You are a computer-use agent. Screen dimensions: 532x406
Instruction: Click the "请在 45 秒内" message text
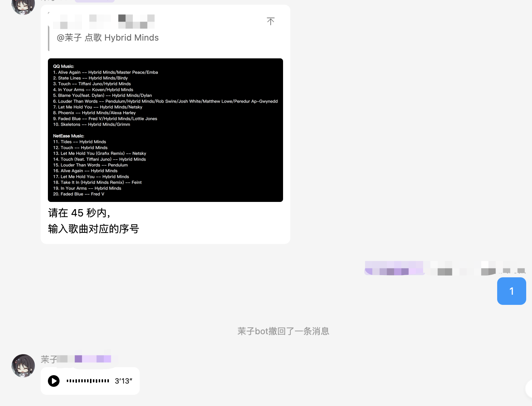pyautogui.click(x=79, y=213)
